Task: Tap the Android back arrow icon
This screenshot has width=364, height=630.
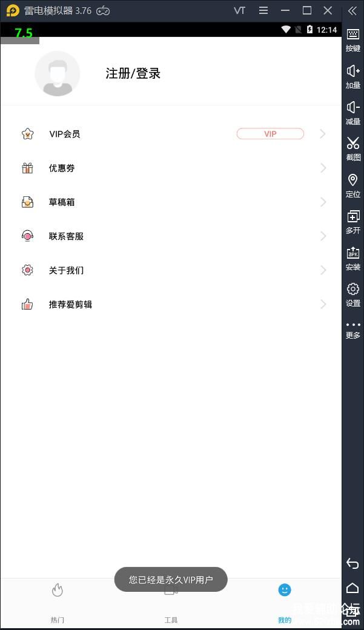Action: click(352, 563)
